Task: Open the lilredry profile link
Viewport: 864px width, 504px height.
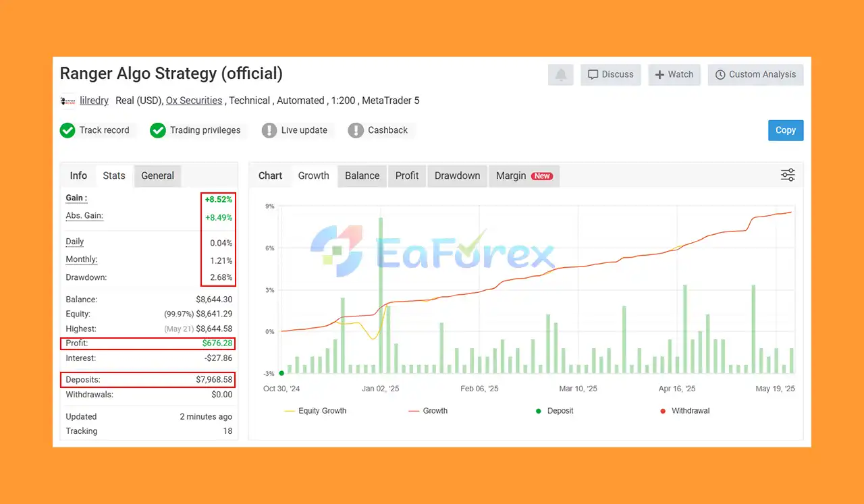Action: pos(94,101)
